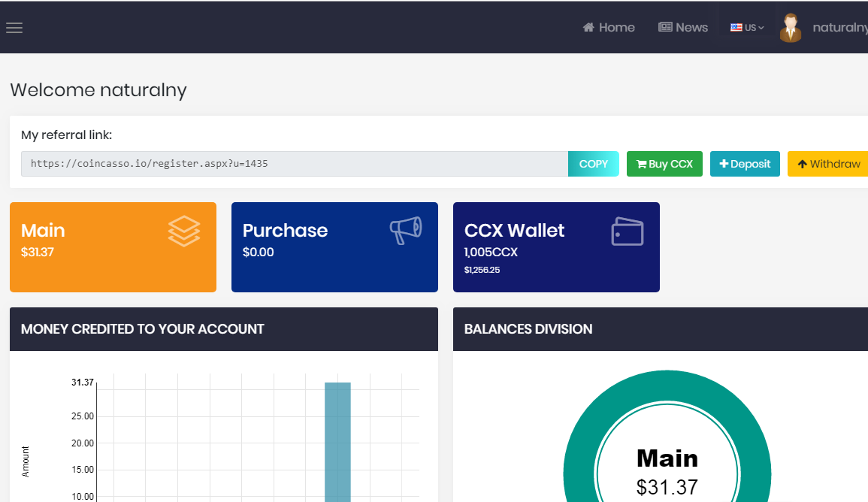This screenshot has height=502, width=868.
Task: Click the layers icon on Main card
Action: [184, 231]
